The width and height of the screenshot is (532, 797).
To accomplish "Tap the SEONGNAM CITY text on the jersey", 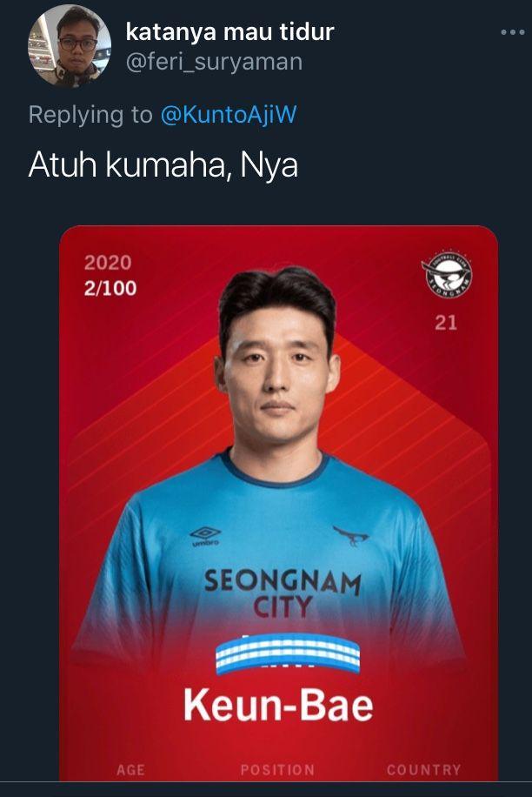I will (283, 593).
